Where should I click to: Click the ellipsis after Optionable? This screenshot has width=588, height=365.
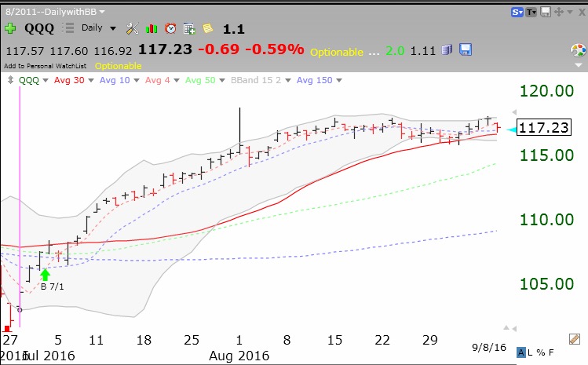click(374, 53)
